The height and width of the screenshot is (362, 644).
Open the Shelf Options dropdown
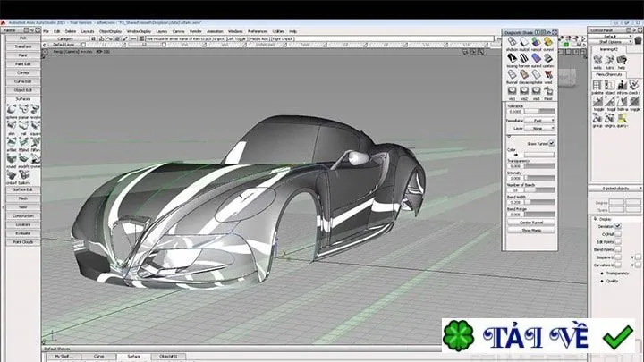[610, 42]
